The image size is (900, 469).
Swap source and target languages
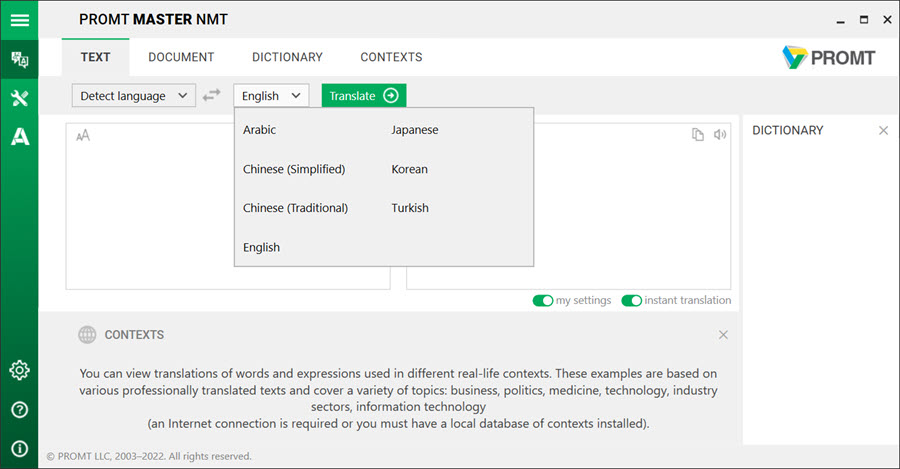[x=212, y=95]
